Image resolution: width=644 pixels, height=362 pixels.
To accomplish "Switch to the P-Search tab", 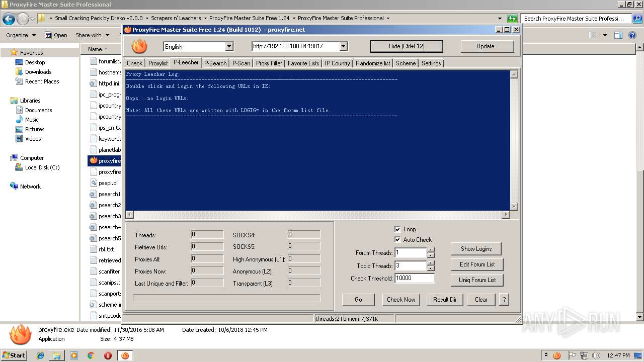I will click(x=215, y=63).
